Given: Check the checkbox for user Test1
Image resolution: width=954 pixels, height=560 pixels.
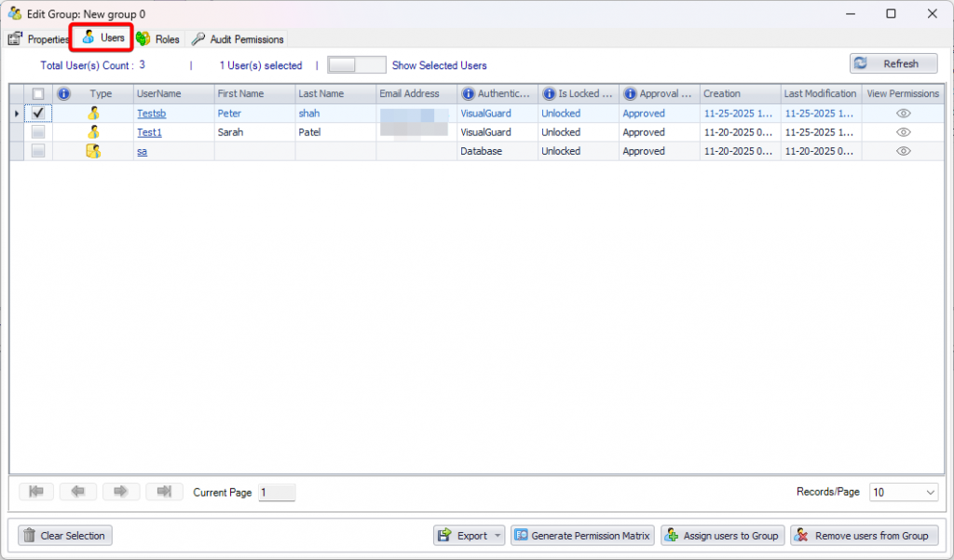Looking at the screenshot, I should click(x=38, y=132).
